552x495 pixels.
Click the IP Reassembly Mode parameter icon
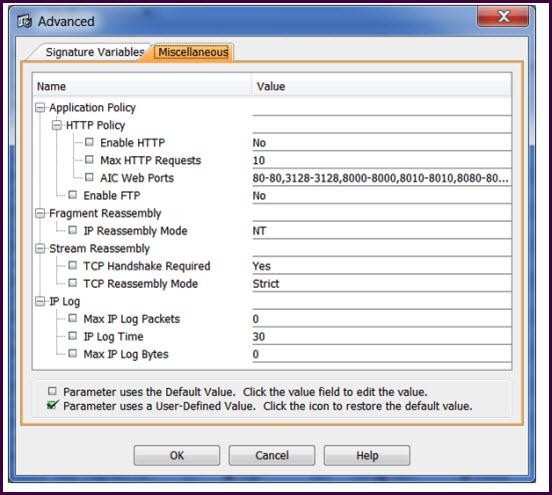tap(73, 230)
